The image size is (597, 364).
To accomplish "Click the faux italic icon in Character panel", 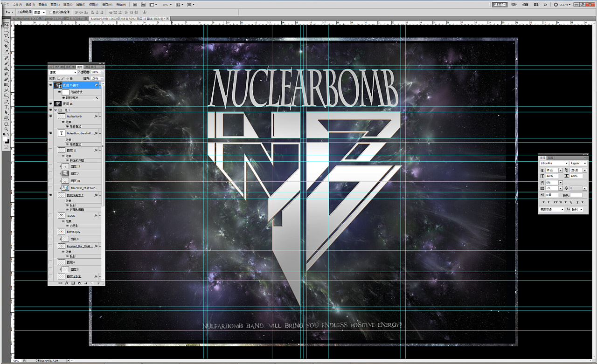I will click(x=549, y=202).
